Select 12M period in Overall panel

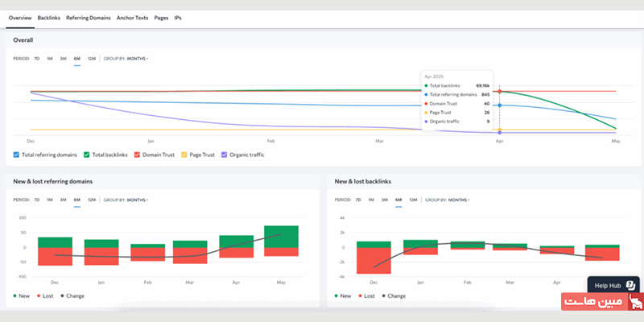tap(91, 58)
